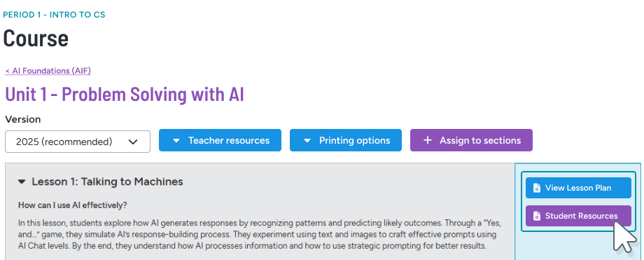
Task: Click the document icon on Student Resources
Action: pyautogui.click(x=536, y=216)
